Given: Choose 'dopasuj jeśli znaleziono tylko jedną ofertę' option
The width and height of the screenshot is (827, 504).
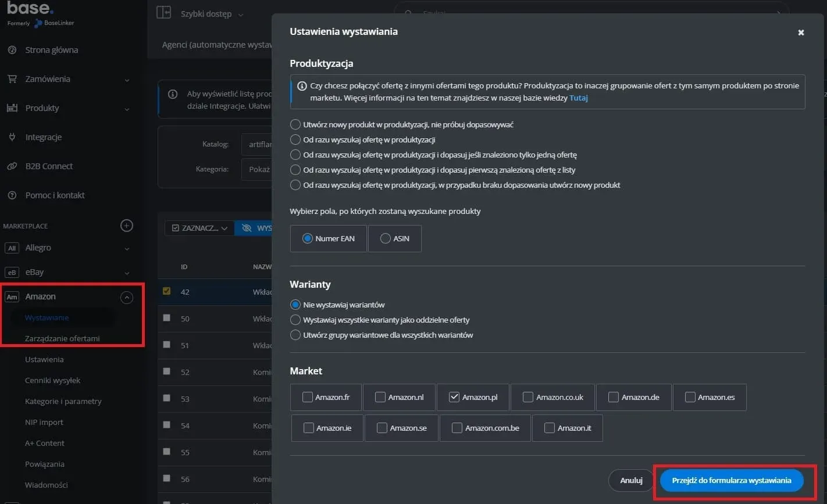Looking at the screenshot, I should click(295, 155).
